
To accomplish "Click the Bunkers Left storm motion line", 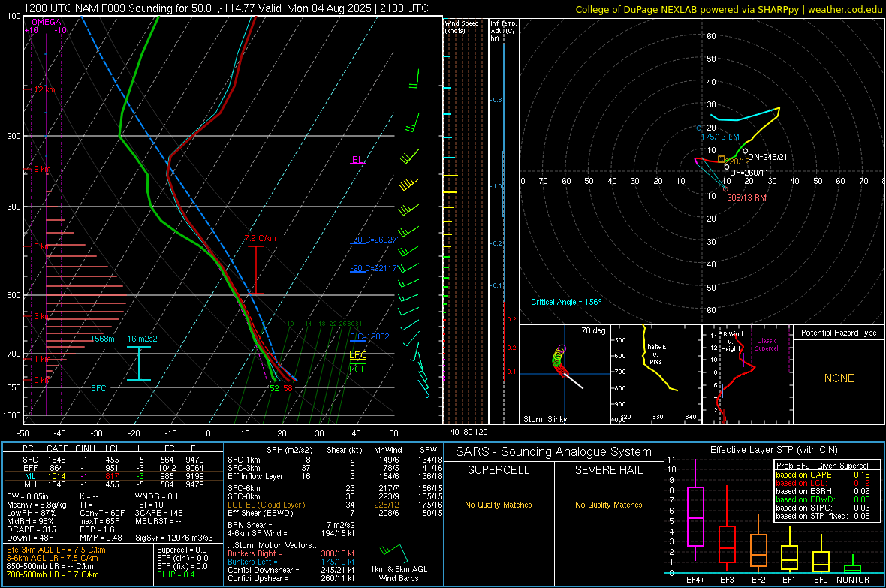I will pos(291,562).
